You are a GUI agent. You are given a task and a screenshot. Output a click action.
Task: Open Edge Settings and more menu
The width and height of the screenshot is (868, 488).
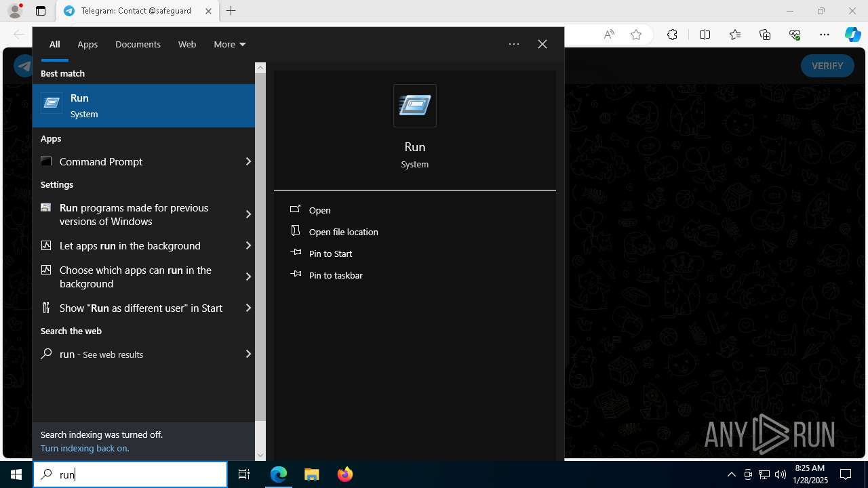coord(825,35)
